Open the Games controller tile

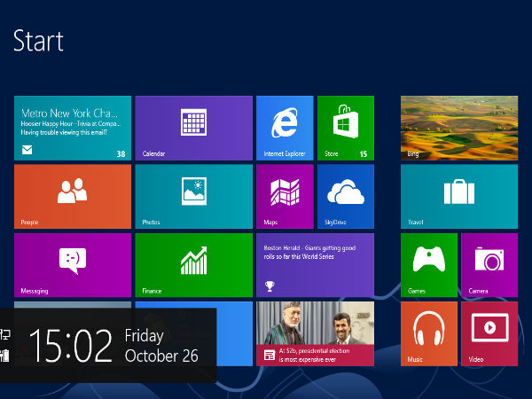pyautogui.click(x=429, y=265)
